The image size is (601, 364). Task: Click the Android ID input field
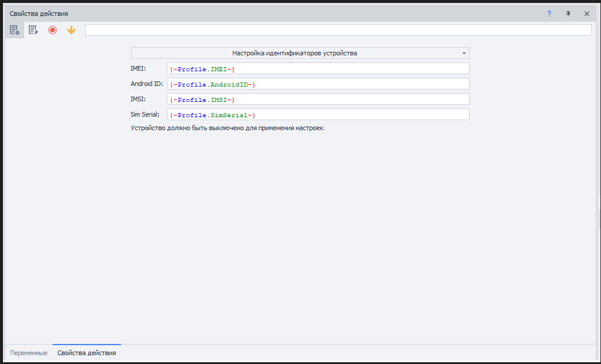click(x=318, y=84)
